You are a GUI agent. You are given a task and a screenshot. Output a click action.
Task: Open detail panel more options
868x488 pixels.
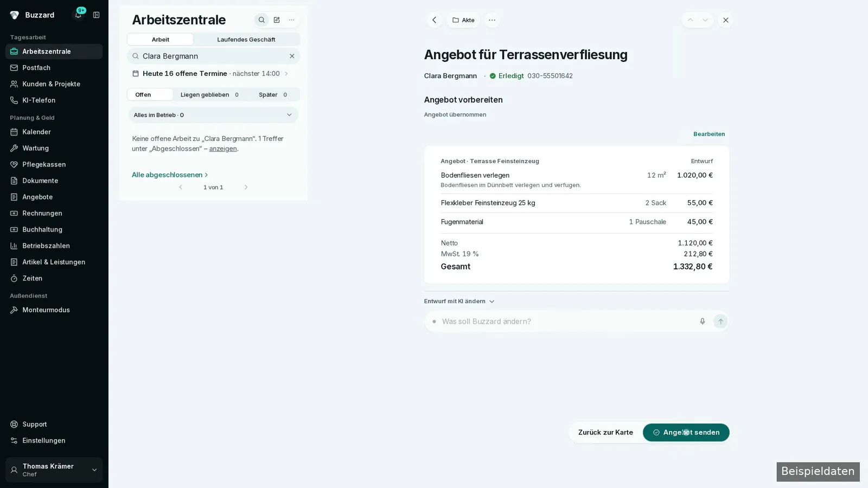pyautogui.click(x=492, y=20)
